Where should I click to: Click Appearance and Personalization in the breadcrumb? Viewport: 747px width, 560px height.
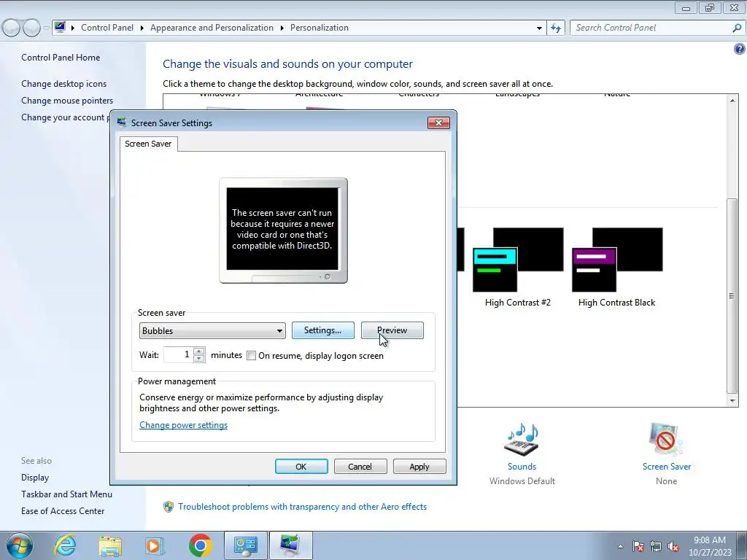[212, 28]
